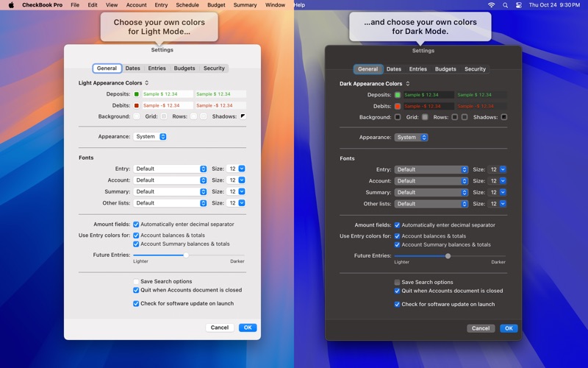
Task: Switch to the Budgets tab in light settings
Action: click(184, 68)
